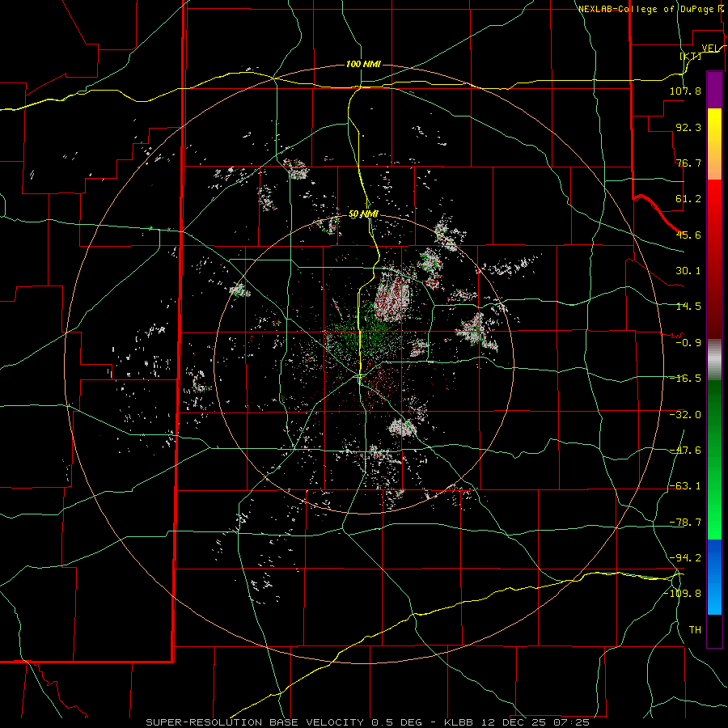Screen dimensions: 728x728
Task: Click the TH legend label
Action: click(x=695, y=630)
